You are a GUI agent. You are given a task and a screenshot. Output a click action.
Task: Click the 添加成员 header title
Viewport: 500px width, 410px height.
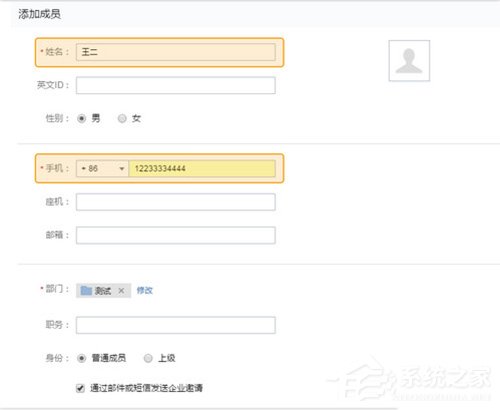click(39, 14)
